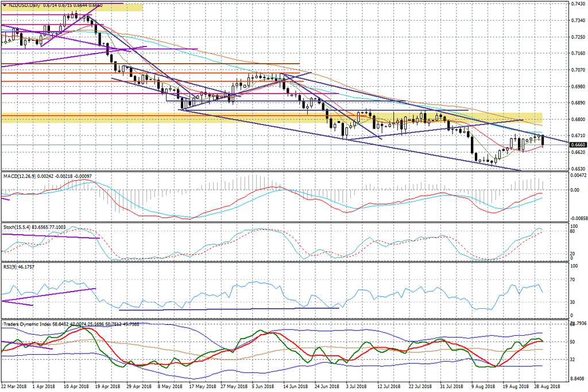Click the 8.8408 value on TDI scale
Viewport: 588px width, 392px height.
[578, 378]
